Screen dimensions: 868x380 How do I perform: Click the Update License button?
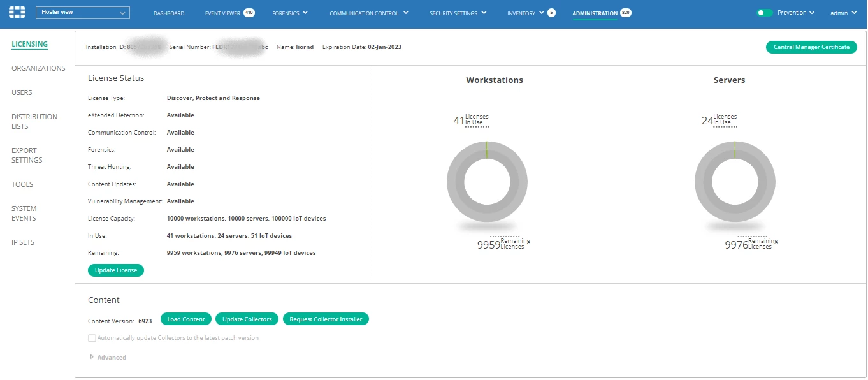tap(116, 270)
